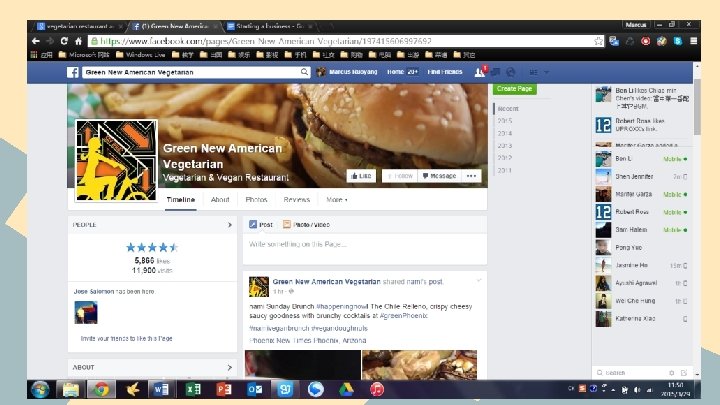Open the Chrome menu hamburger icon
The width and height of the screenshot is (720, 405).
[693, 41]
